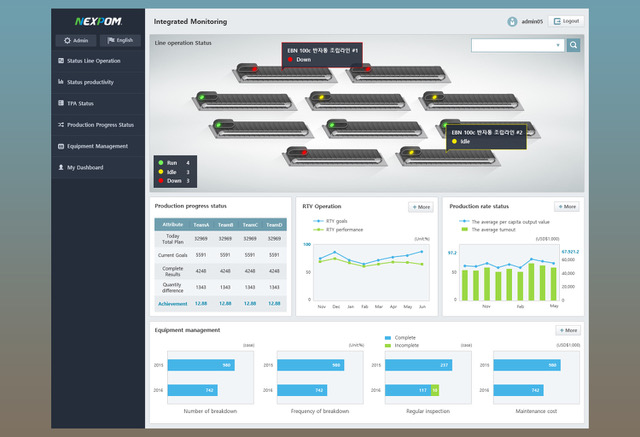This screenshot has height=437, width=640.
Task: Click the admin05 user avatar icon
Action: [512, 20]
